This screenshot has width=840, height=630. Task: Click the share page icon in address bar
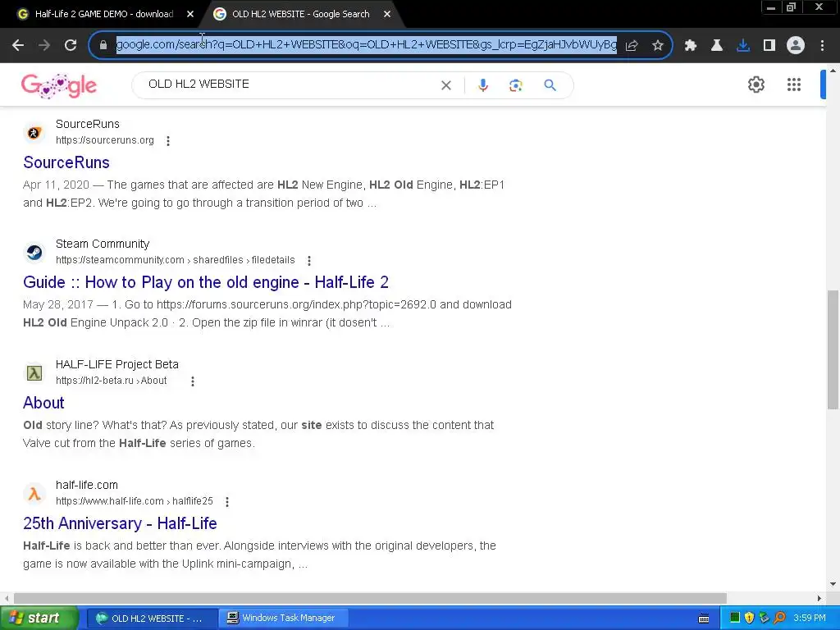(x=632, y=46)
